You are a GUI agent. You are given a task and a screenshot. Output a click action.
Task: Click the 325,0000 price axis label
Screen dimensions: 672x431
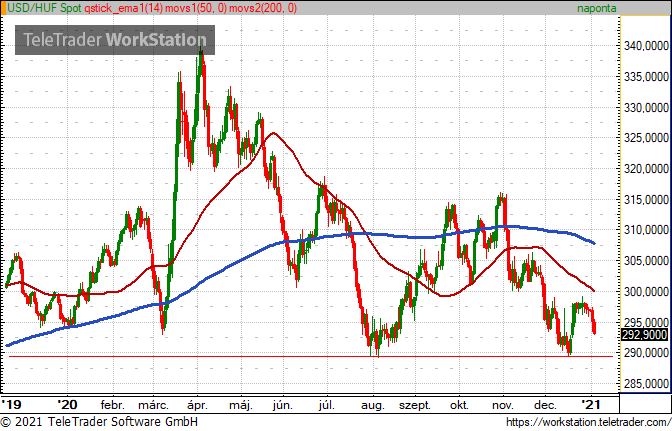click(x=646, y=138)
